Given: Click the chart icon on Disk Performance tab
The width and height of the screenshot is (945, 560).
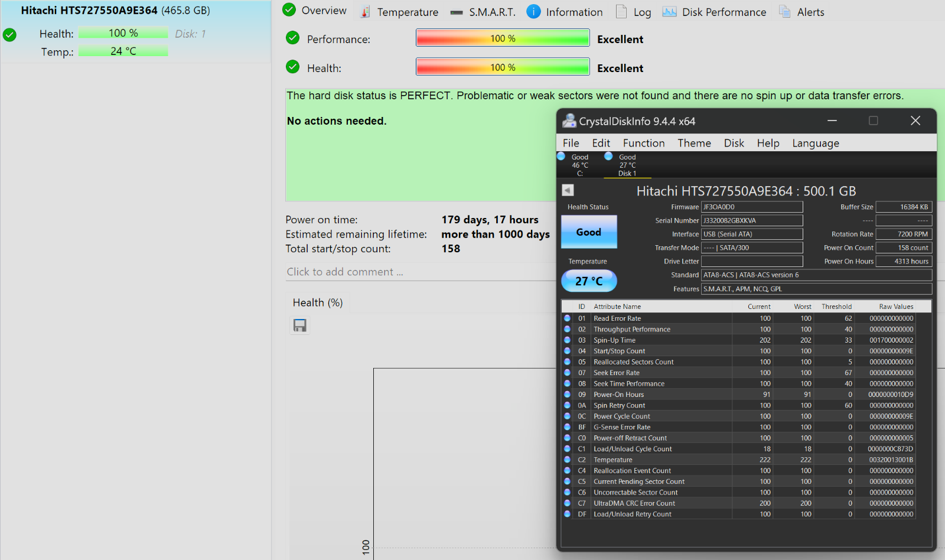Looking at the screenshot, I should (x=669, y=12).
